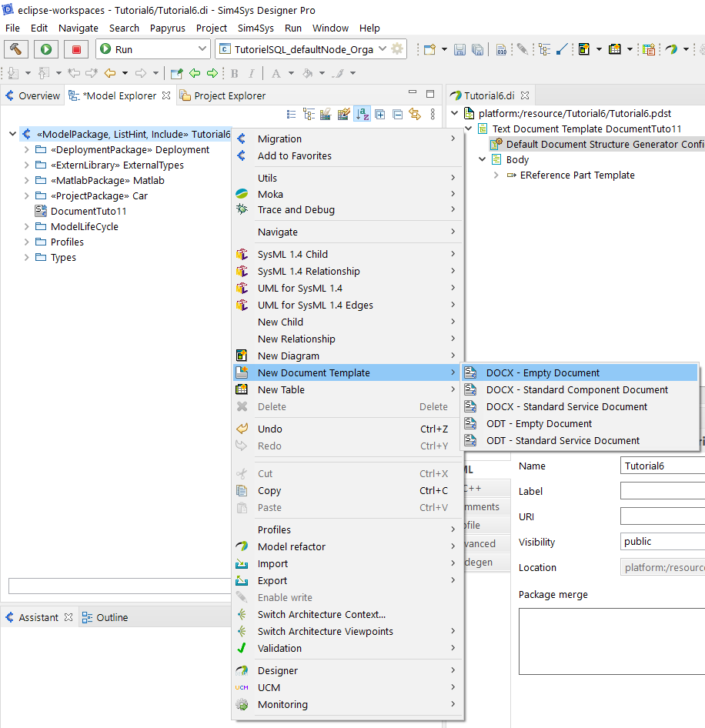Viewport: 705px width, 728px height.
Task: Open the Navigate menu in menu bar
Action: tap(78, 28)
